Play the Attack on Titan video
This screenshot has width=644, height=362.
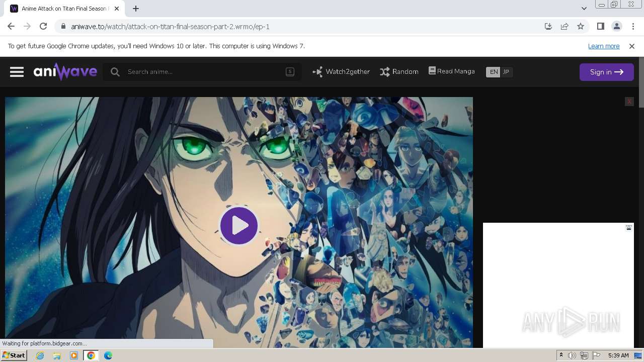(239, 225)
